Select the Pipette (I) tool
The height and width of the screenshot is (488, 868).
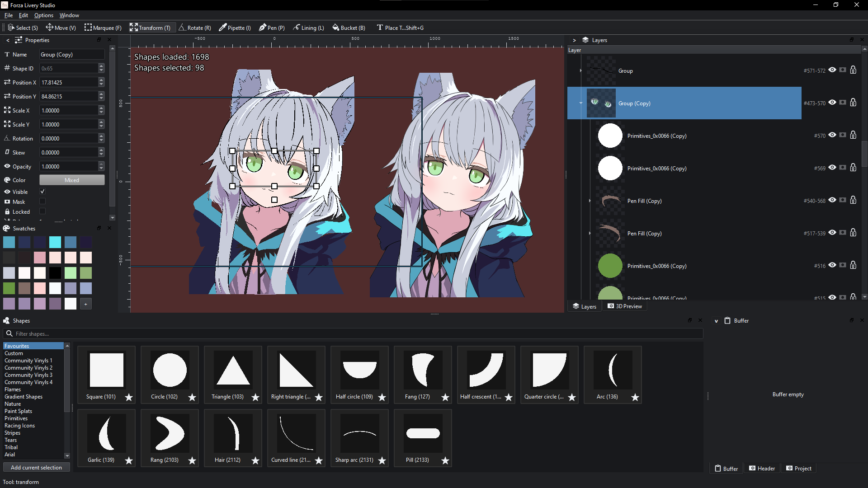(235, 28)
